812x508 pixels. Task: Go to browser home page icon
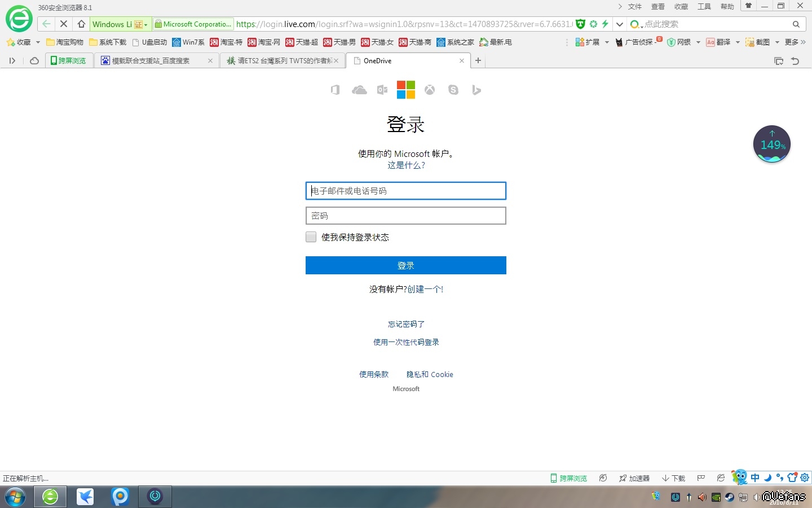81,24
